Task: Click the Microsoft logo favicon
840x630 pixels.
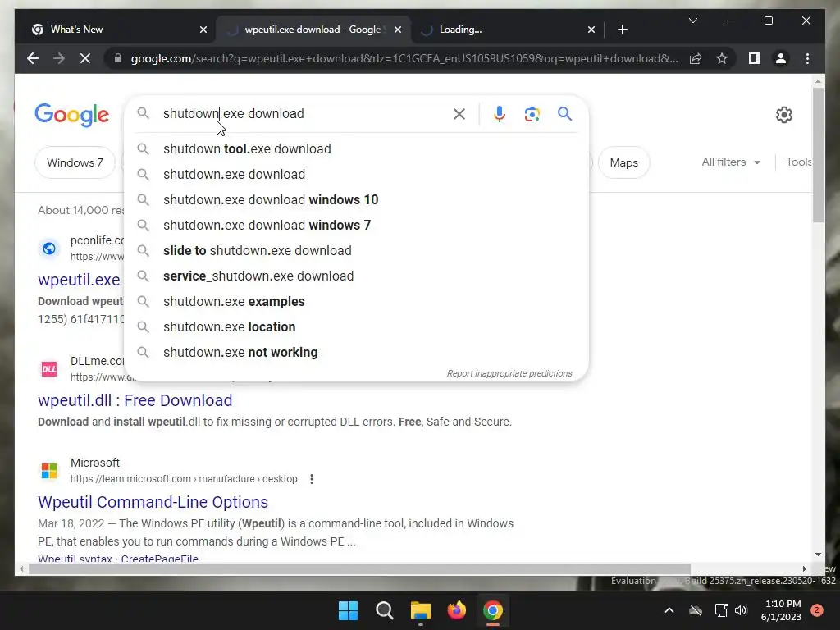Action: (49, 470)
